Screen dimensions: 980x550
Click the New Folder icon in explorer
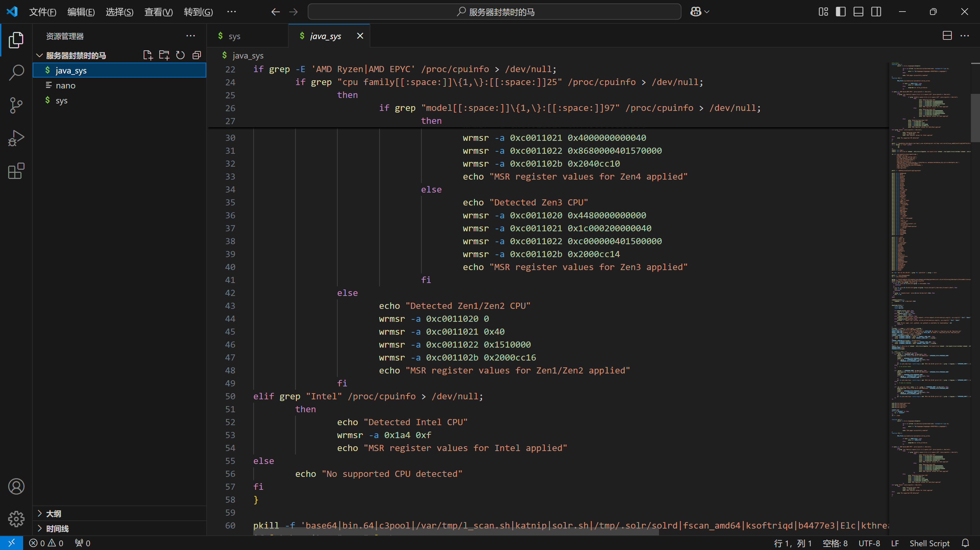[x=164, y=55]
